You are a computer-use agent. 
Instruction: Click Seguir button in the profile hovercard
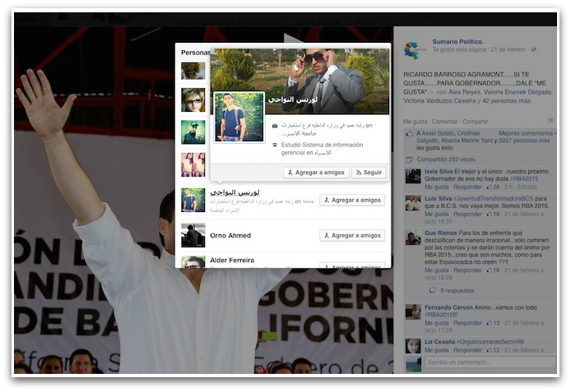coord(369,173)
